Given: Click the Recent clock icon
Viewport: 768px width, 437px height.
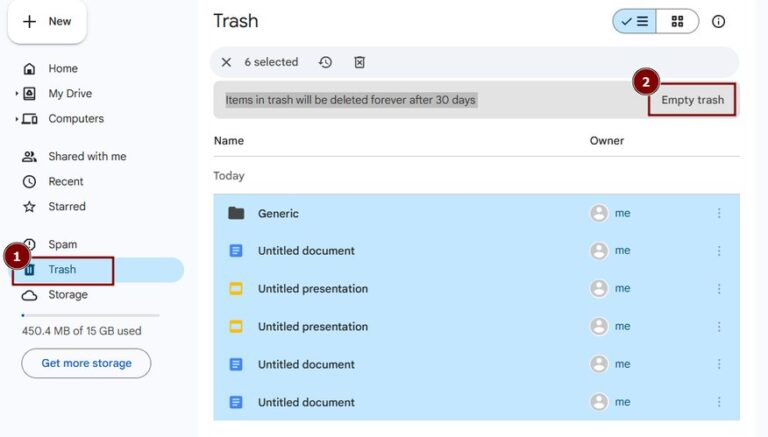Looking at the screenshot, I should [29, 181].
